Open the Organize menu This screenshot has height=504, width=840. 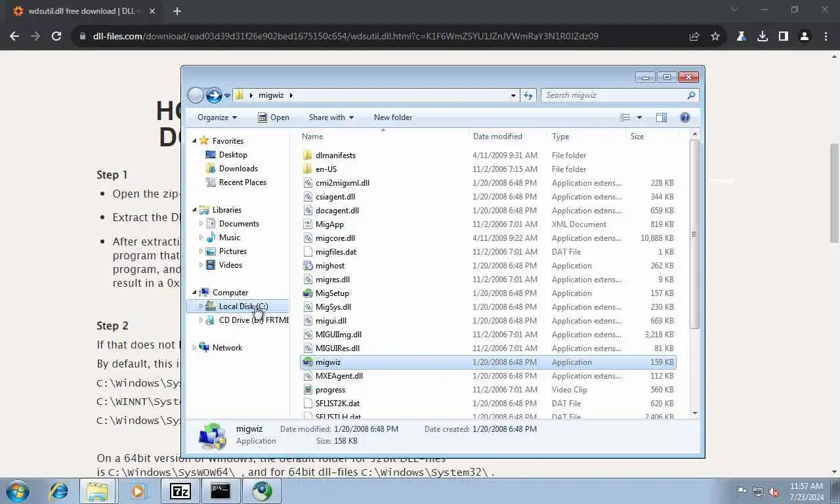tap(217, 117)
